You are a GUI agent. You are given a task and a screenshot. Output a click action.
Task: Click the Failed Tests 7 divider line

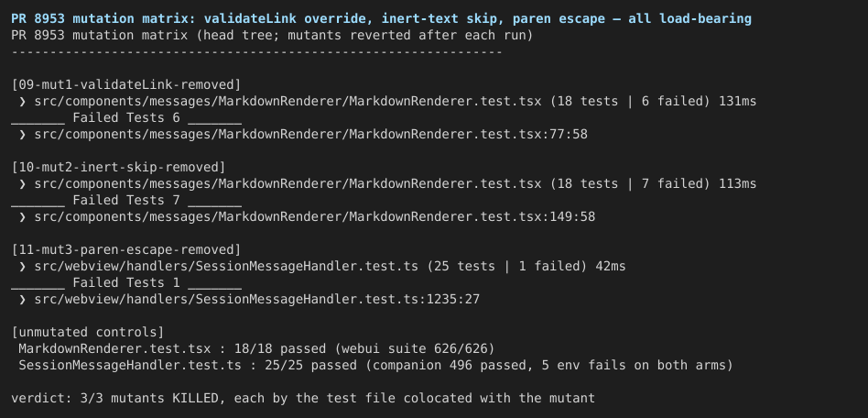[126, 200]
